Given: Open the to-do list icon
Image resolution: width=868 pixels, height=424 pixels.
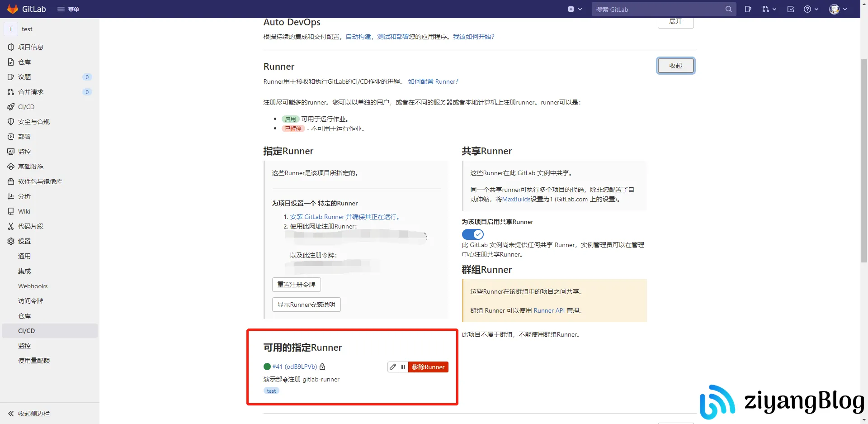Looking at the screenshot, I should pos(791,9).
